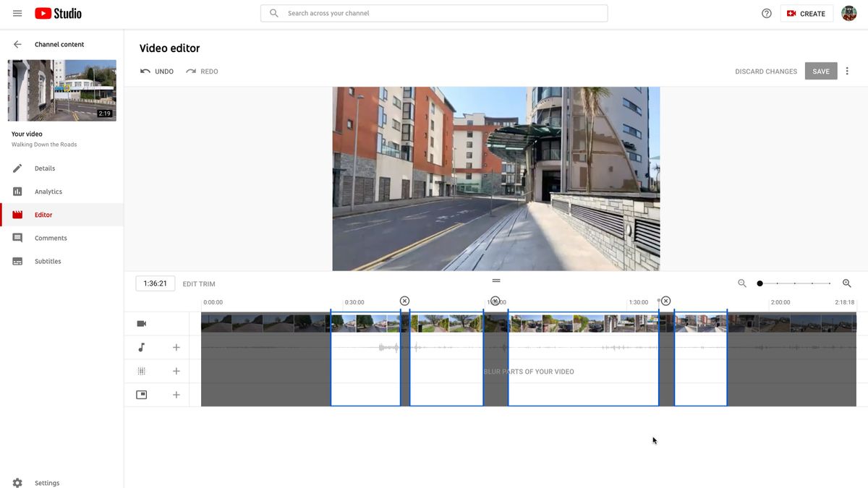
Task: Select Discard Changes
Action: coord(766,71)
